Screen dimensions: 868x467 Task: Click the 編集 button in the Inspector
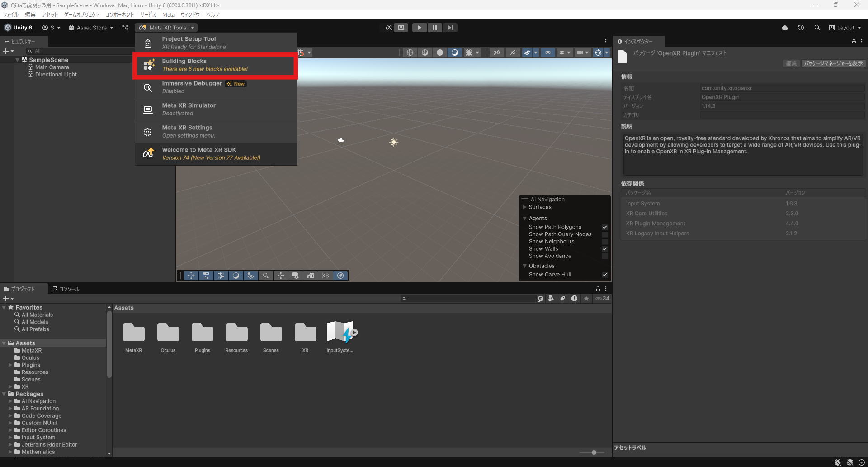pyautogui.click(x=791, y=63)
